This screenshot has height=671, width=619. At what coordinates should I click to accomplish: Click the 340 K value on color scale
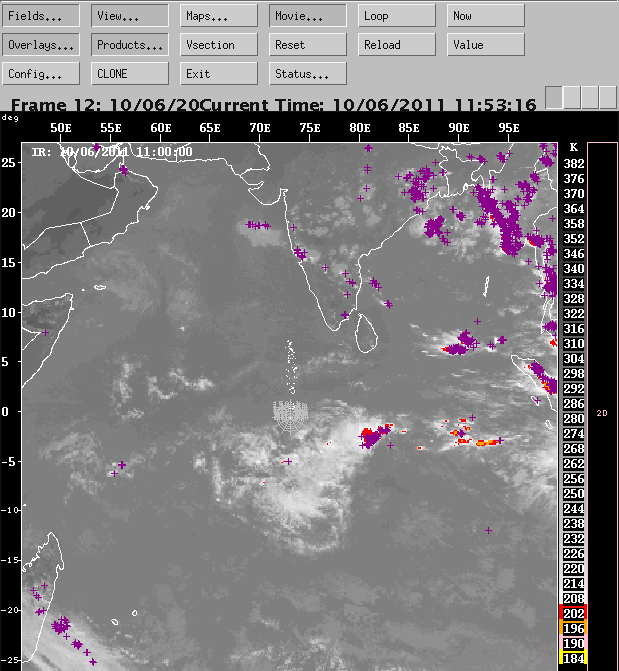click(x=574, y=269)
